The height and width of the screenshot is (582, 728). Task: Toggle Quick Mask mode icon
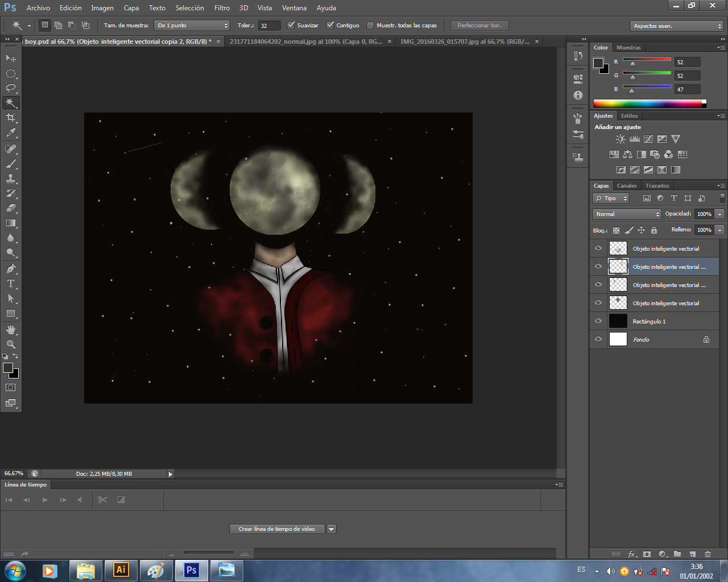pyautogui.click(x=11, y=388)
